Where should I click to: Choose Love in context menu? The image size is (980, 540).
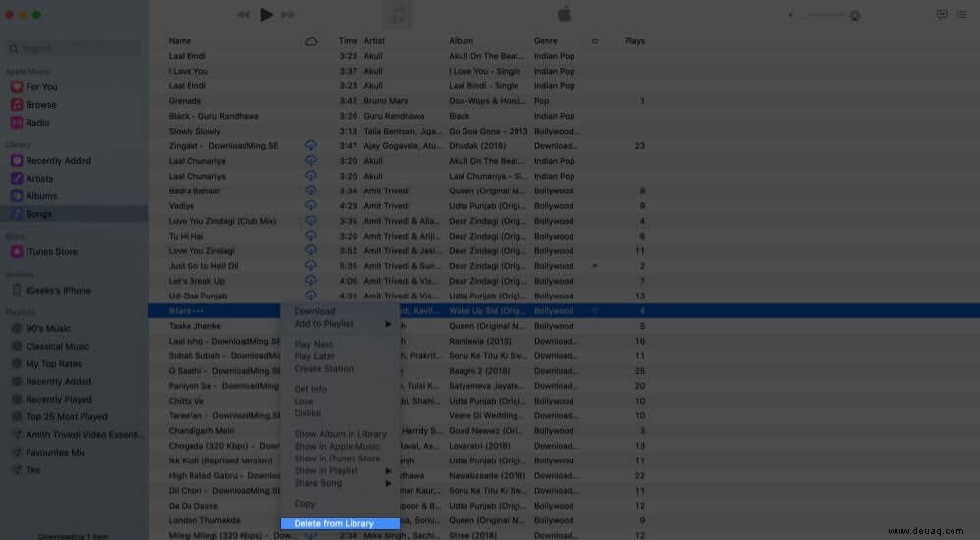pos(303,402)
